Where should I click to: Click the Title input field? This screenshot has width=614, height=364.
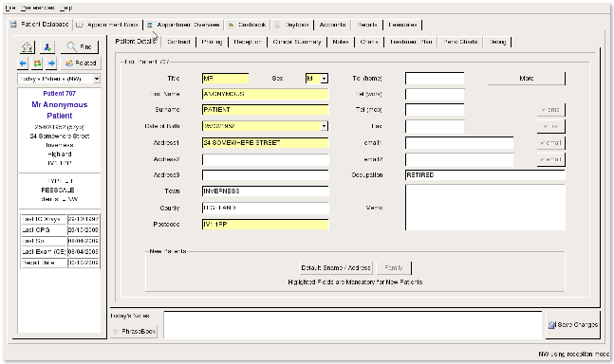point(226,79)
